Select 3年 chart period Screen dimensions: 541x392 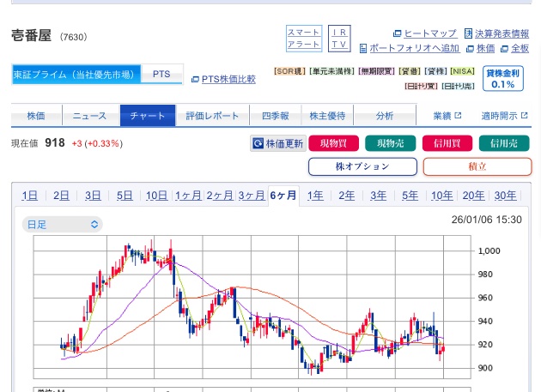pos(378,196)
